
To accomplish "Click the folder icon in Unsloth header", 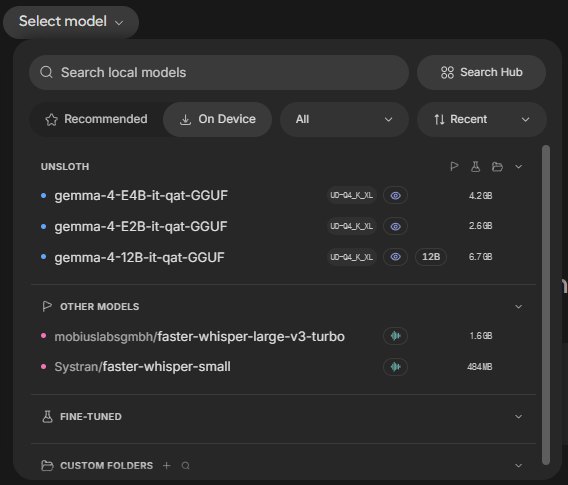I will pyautogui.click(x=497, y=167).
